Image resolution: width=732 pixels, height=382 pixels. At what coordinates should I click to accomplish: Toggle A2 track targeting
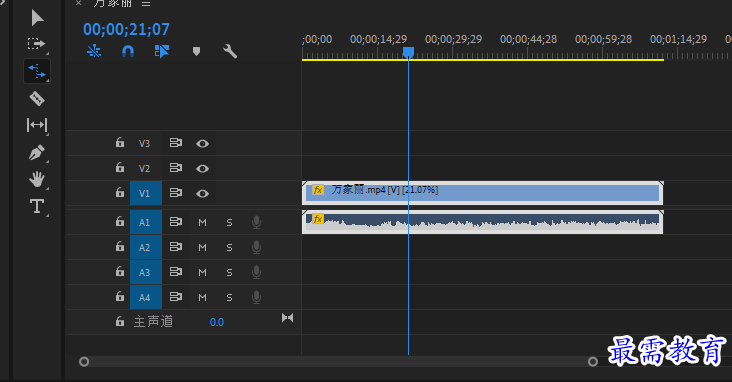click(x=146, y=247)
